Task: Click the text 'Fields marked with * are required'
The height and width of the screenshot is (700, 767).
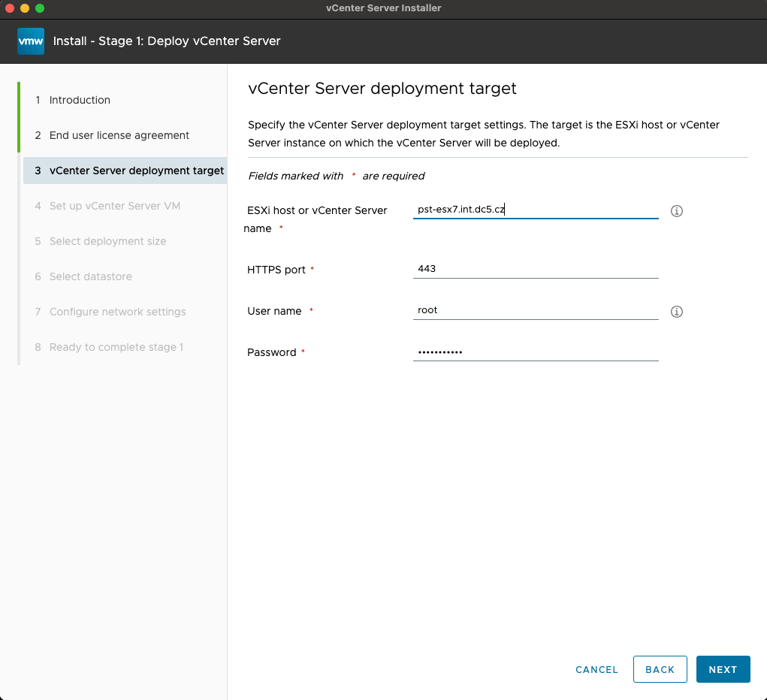Action: (x=336, y=176)
